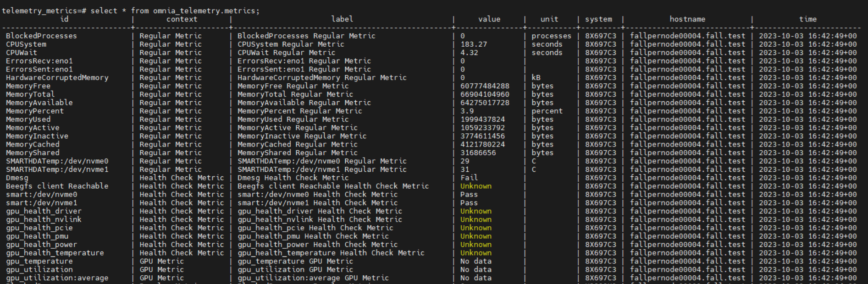The image size is (868, 284).
Task: Click the value 60777484288 for MemoryFree
Action: pos(485,86)
